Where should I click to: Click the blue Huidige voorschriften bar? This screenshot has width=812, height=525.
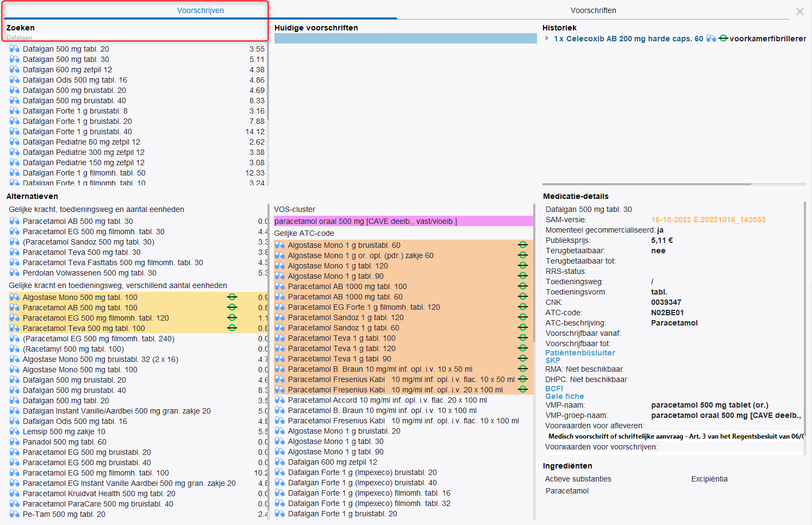[x=405, y=38]
